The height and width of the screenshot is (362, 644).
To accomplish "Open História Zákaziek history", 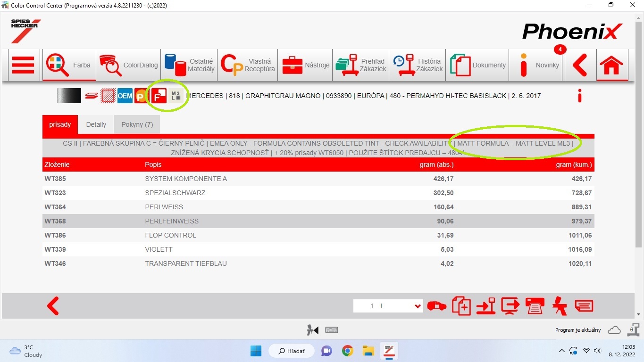I will tap(418, 65).
